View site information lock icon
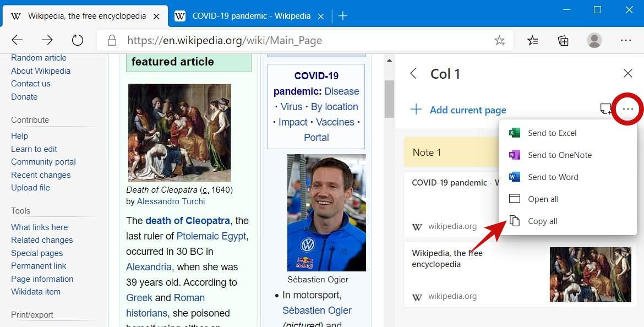The width and height of the screenshot is (644, 327). coord(112,40)
